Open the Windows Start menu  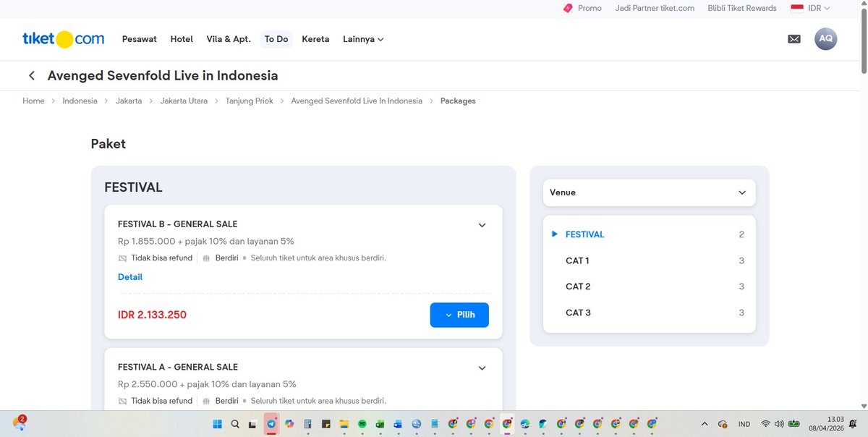[x=217, y=424]
